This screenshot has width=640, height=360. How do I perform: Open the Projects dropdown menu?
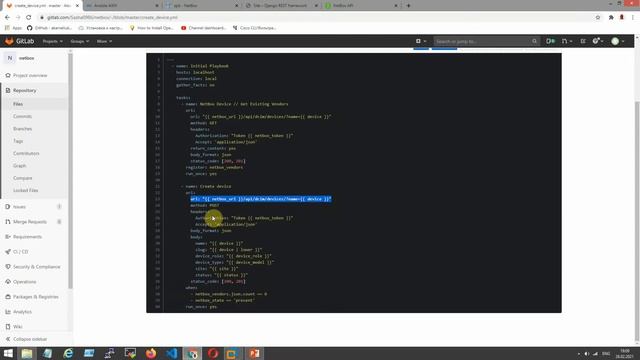click(53, 41)
